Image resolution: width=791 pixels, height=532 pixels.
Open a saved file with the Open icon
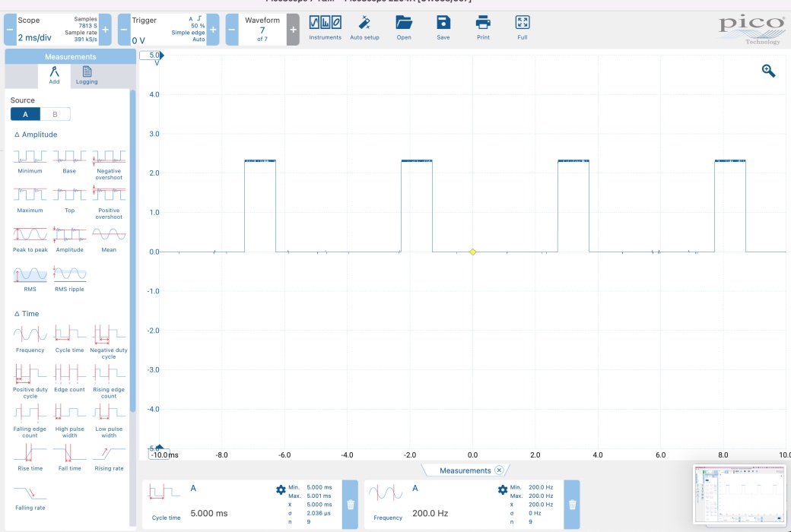[404, 27]
